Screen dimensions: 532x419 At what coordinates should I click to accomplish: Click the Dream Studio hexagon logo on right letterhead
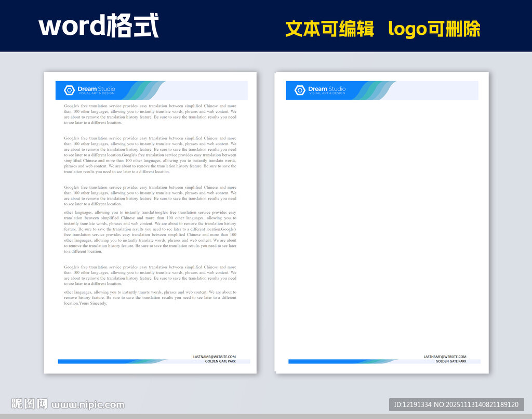tap(299, 90)
